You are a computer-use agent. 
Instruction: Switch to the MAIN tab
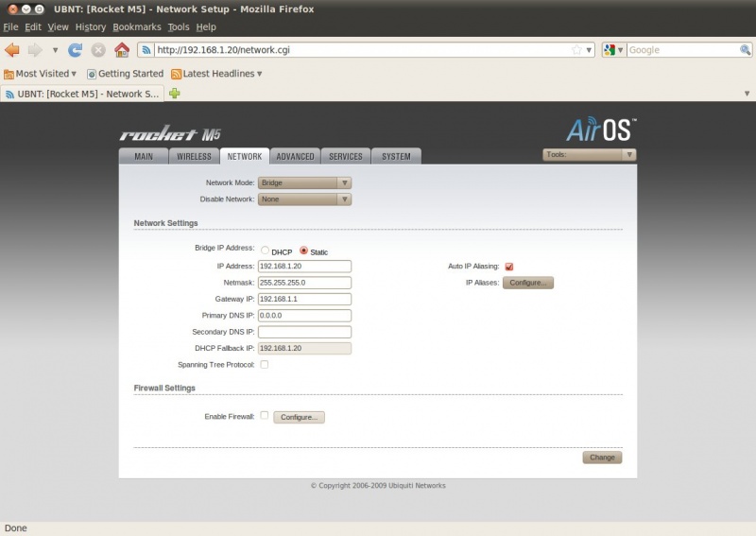[x=144, y=156]
